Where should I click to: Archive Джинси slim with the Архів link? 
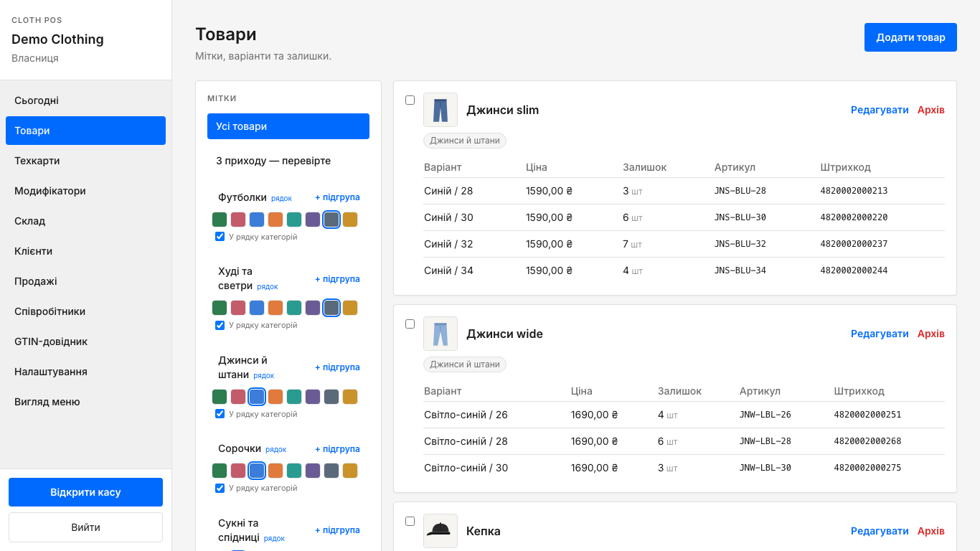tap(931, 110)
